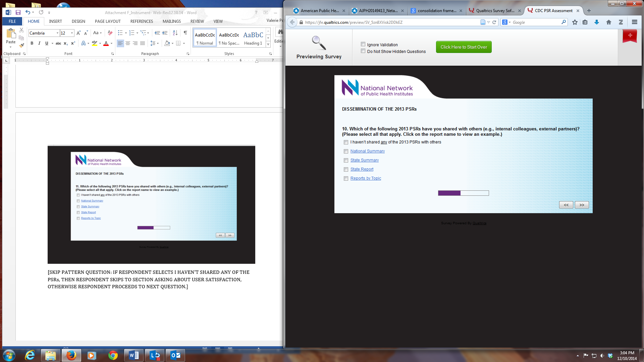Center align the paragraph text
Image resolution: width=644 pixels, height=362 pixels.
pos(128,43)
